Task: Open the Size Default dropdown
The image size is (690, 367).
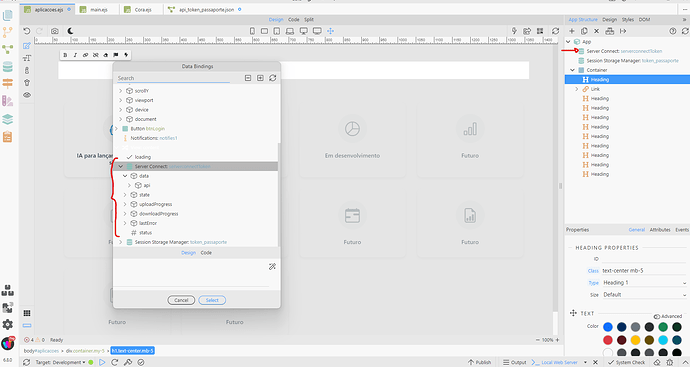Action: coord(645,295)
